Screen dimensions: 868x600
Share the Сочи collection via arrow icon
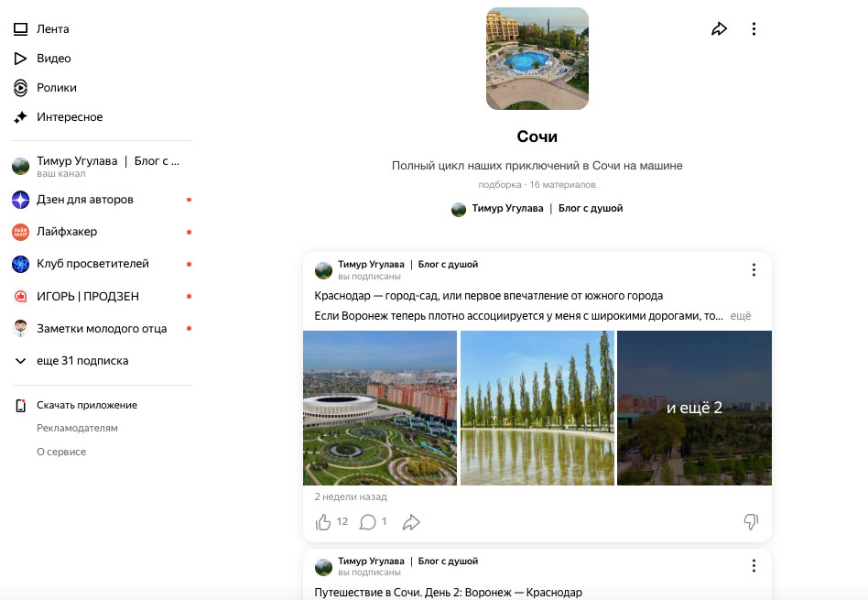[x=719, y=28]
